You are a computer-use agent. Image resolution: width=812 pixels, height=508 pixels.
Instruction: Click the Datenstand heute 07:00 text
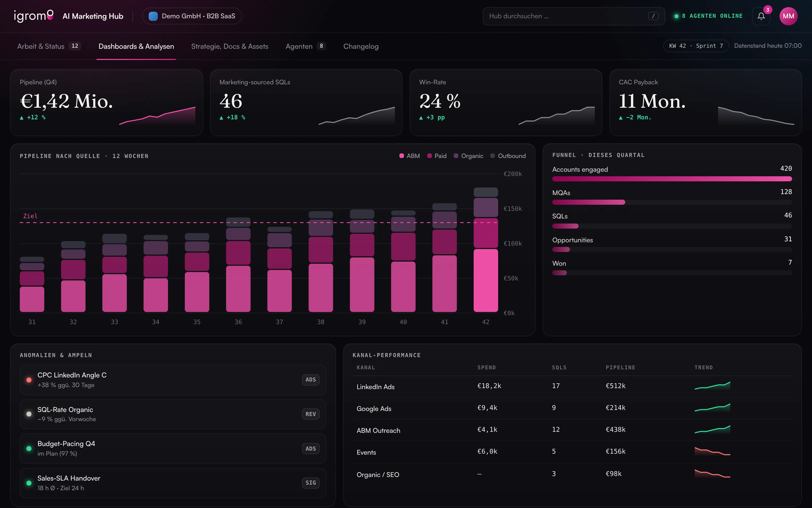768,46
